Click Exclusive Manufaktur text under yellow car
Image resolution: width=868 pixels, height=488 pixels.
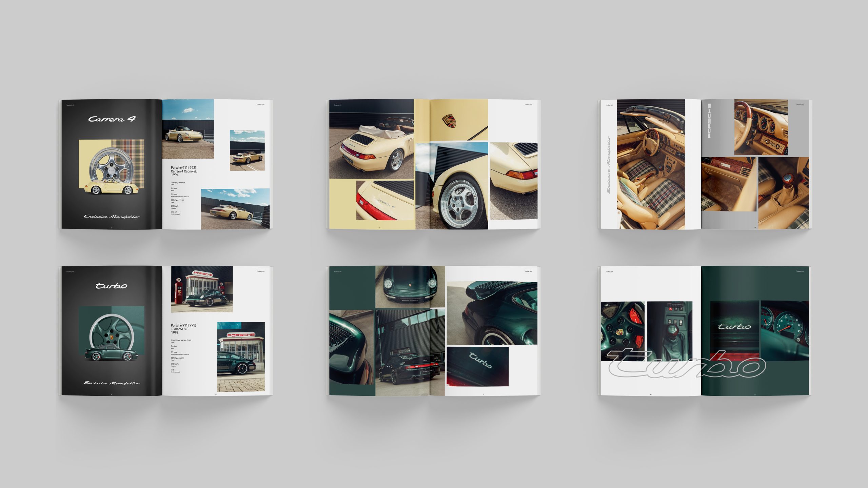click(112, 217)
